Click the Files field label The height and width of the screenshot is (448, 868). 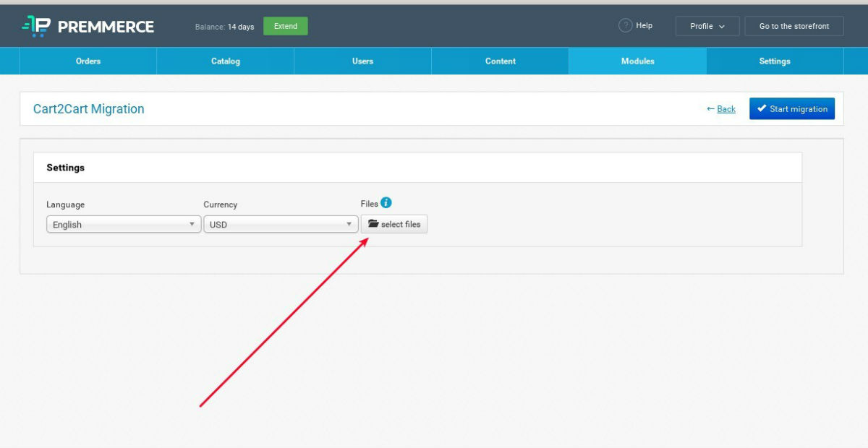(x=370, y=204)
